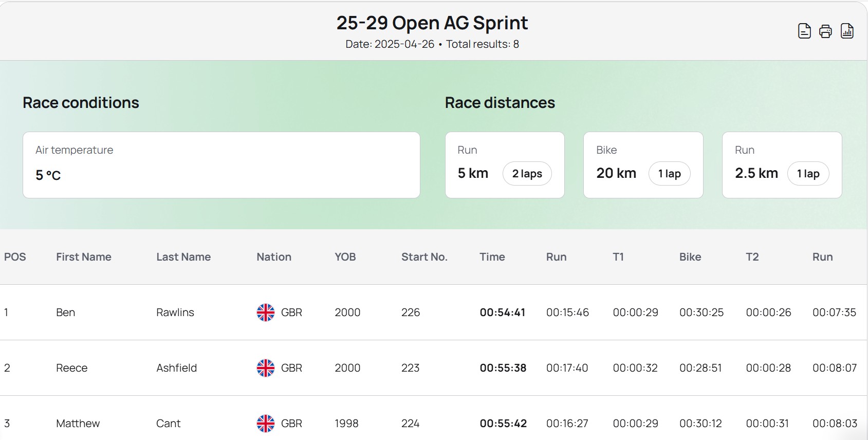The width and height of the screenshot is (868, 440).
Task: Sort by the First Name column header
Action: click(83, 257)
